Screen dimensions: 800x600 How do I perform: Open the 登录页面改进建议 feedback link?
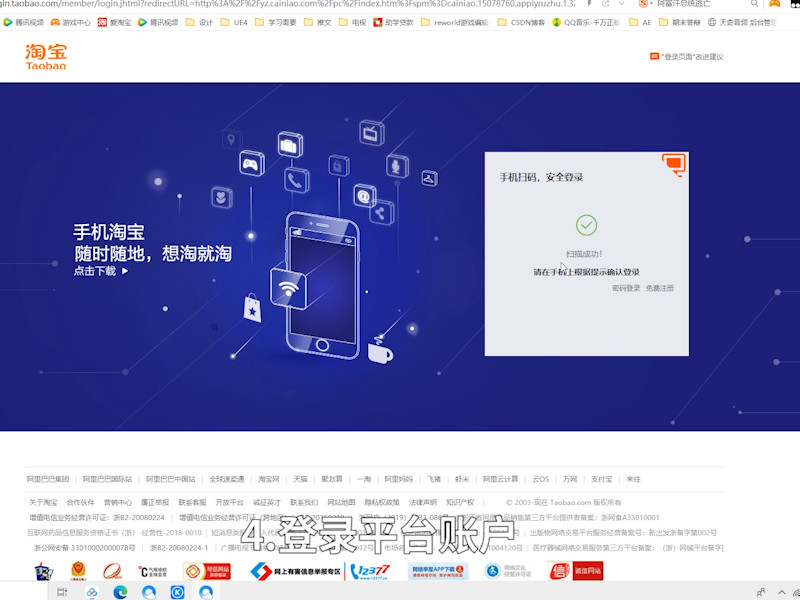(x=687, y=57)
